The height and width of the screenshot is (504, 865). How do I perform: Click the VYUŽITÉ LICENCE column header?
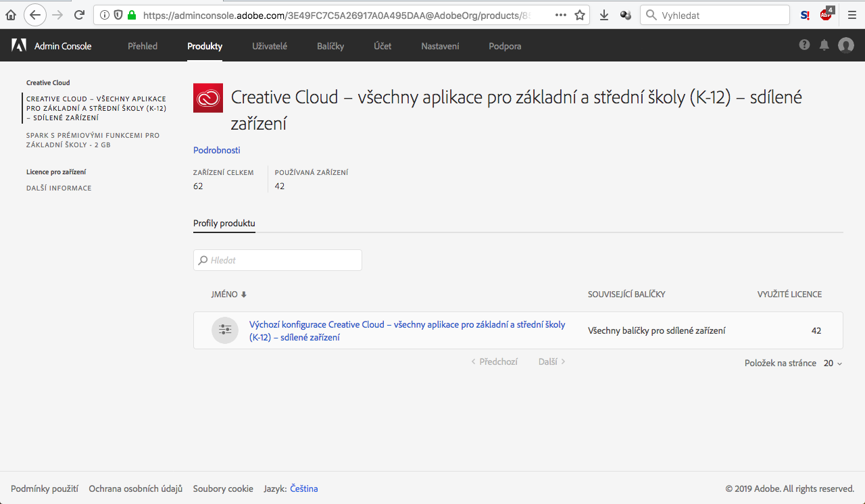789,295
